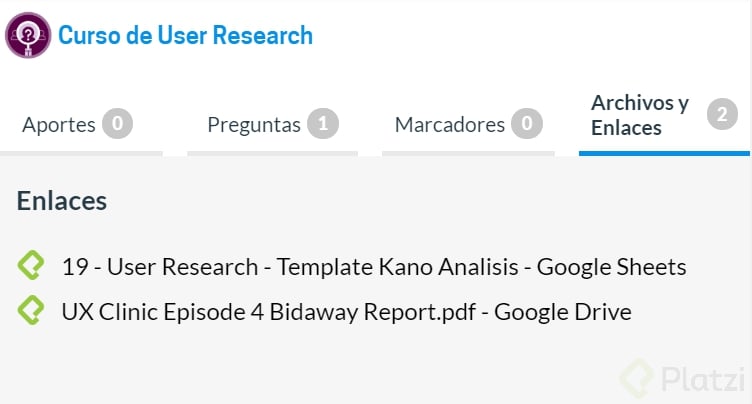This screenshot has width=752, height=404.
Task: Click the Preguntas count badge showing 1
Action: [x=323, y=124]
